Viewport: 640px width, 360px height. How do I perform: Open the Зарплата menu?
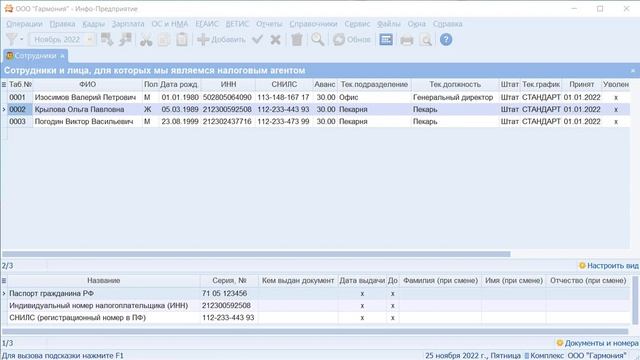point(128,24)
